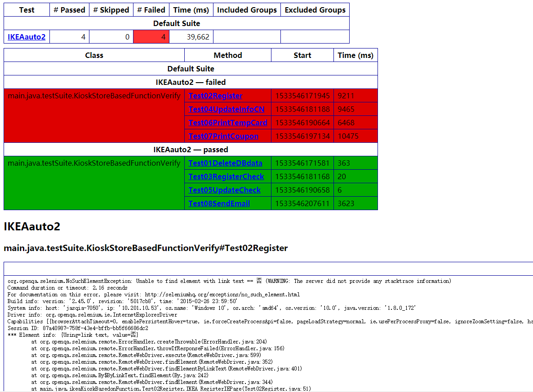Click the 'Method' column header

(228, 55)
